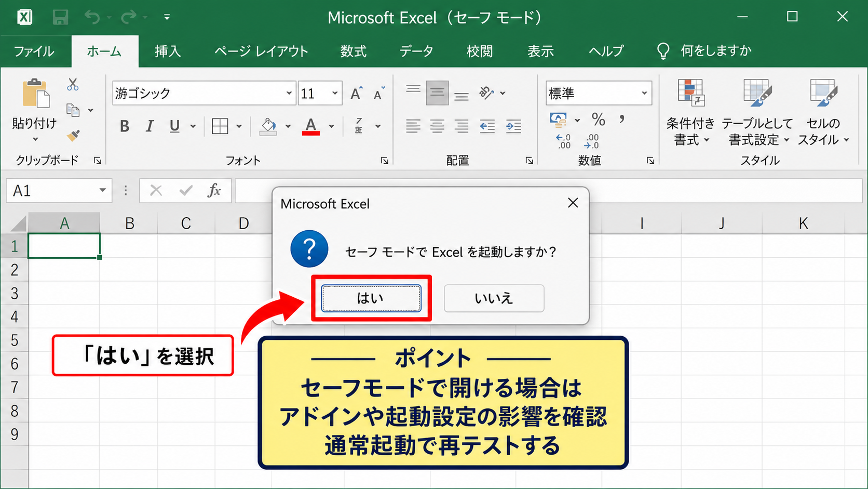Open the underline style dropdown arrow

point(193,126)
